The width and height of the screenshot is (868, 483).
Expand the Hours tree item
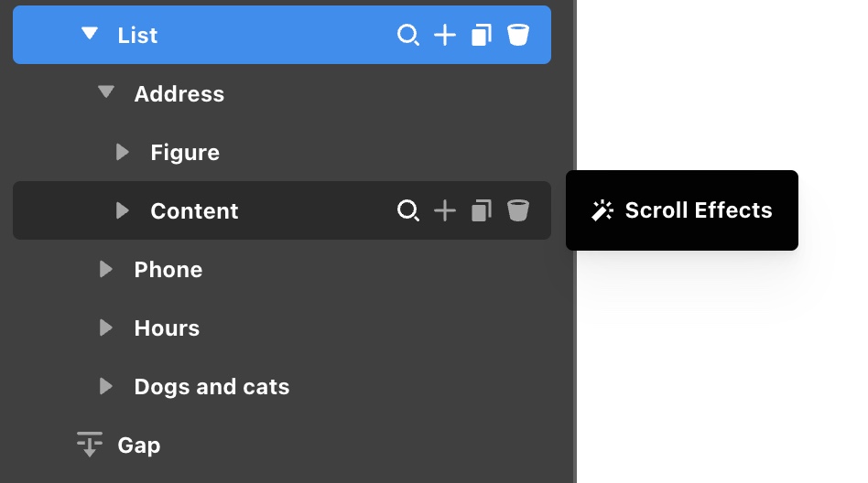point(106,327)
